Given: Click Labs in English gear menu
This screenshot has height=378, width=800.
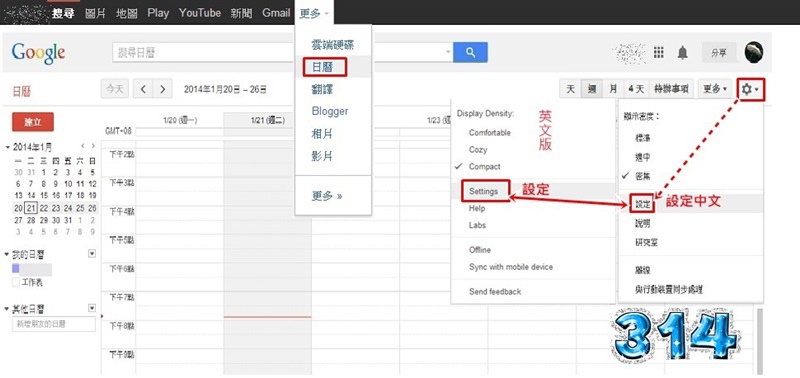Looking at the screenshot, I should click(477, 225).
